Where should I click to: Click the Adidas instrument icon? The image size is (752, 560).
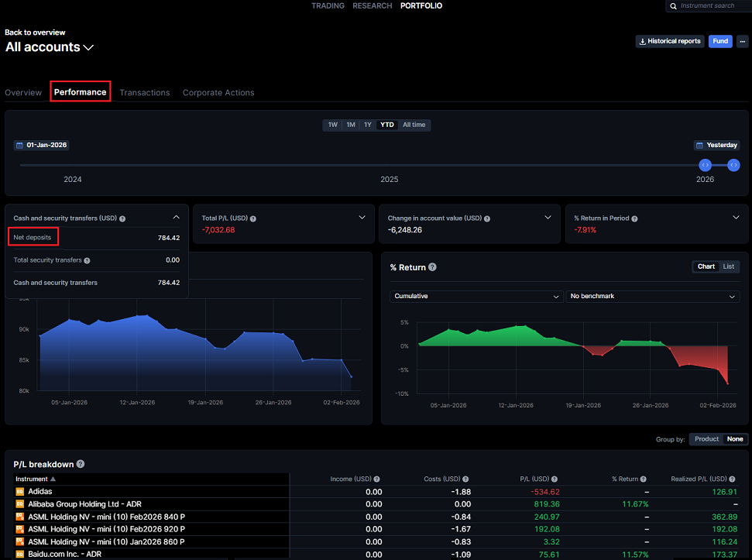[20, 492]
